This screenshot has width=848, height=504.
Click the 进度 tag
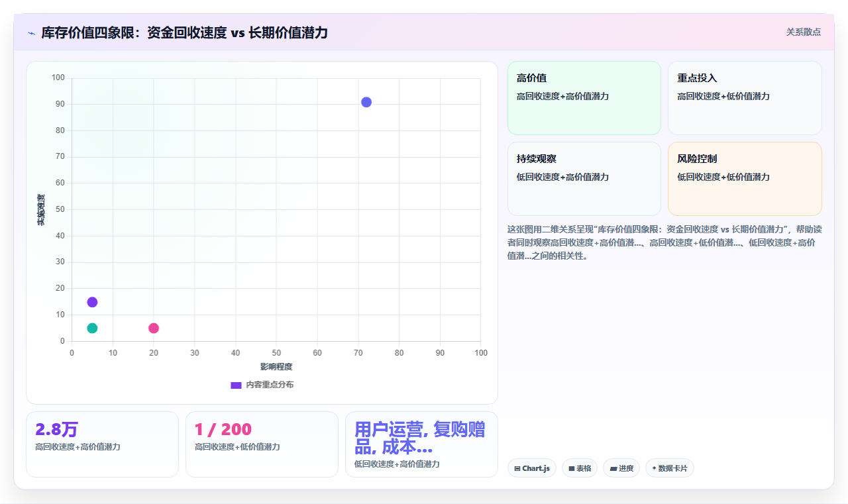click(x=621, y=468)
